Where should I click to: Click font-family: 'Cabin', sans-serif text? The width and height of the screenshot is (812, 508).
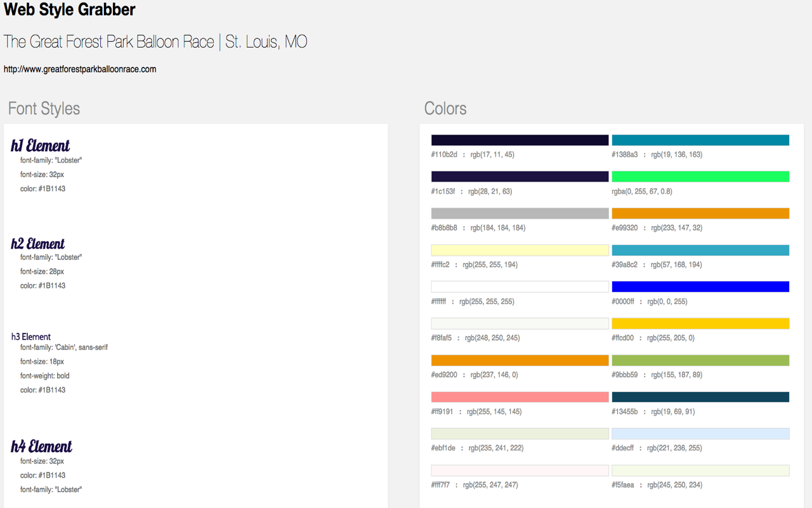pyautogui.click(x=64, y=347)
